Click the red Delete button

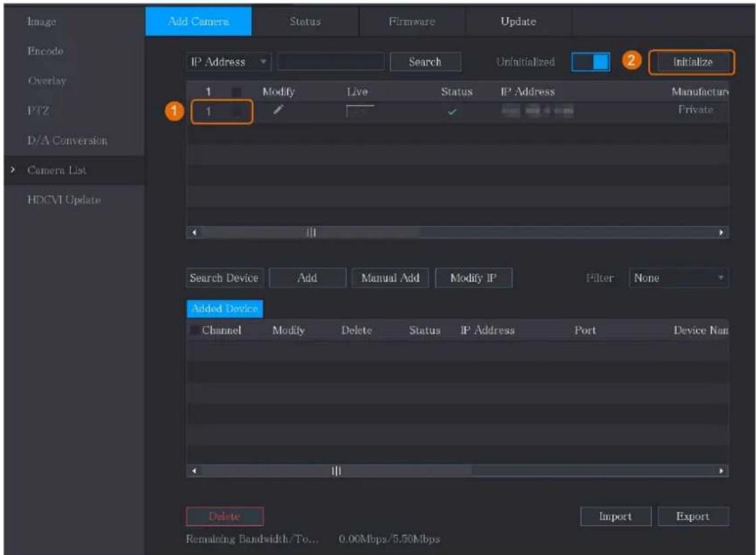click(x=225, y=516)
